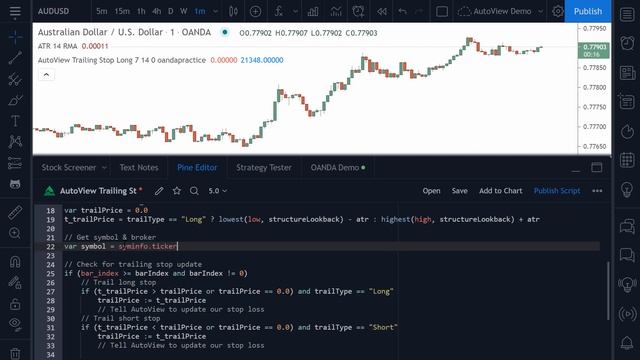Open the ideas lightbulb panel
640x360 pixels.
(x=627, y=189)
